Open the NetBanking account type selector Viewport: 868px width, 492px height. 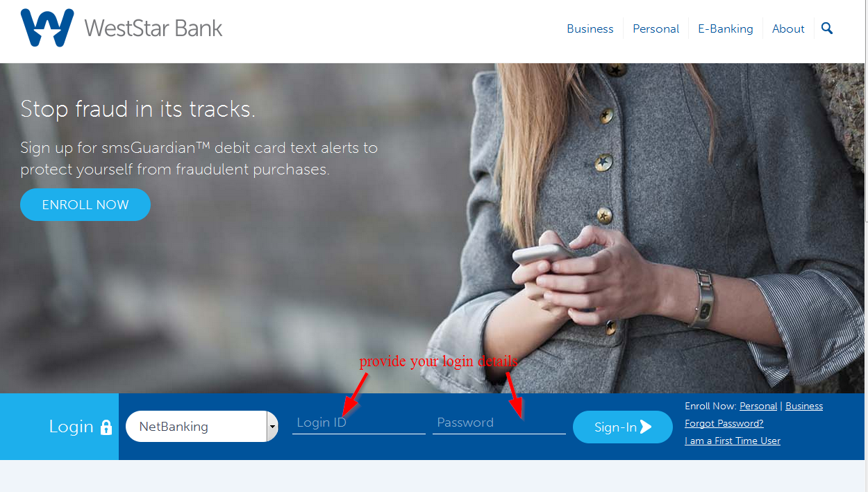[x=202, y=426]
